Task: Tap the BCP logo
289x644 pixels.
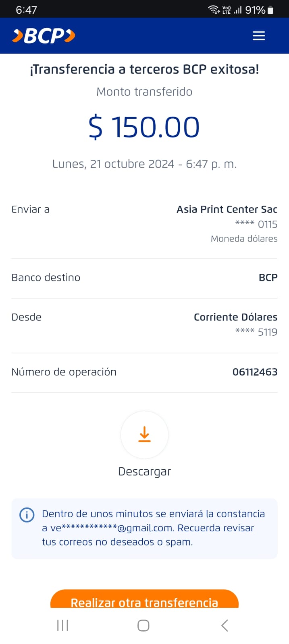Action: tap(44, 36)
